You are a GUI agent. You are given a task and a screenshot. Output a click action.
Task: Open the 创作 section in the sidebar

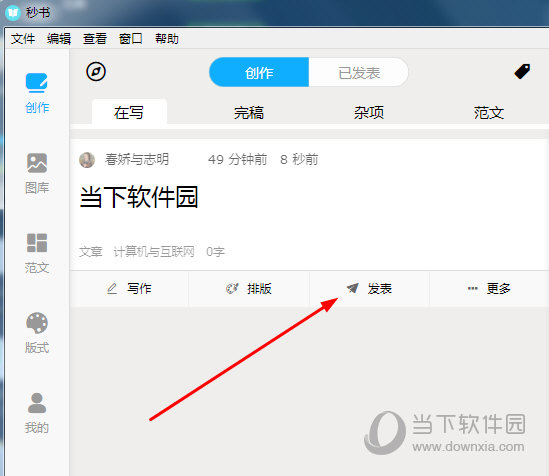pos(37,93)
